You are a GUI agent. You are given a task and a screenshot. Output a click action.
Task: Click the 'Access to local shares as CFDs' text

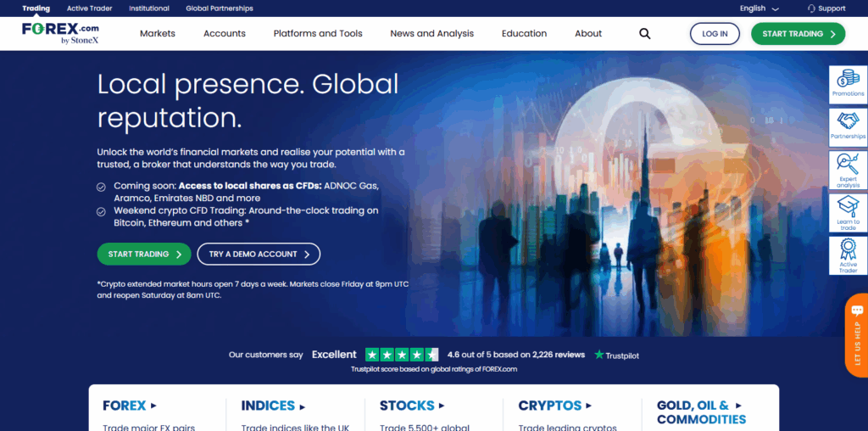250,186
